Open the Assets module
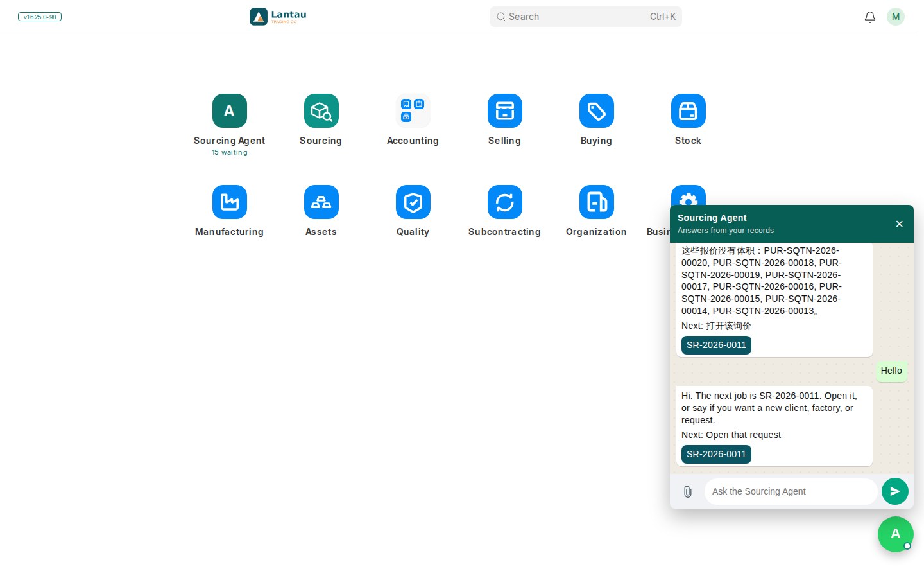The height and width of the screenshot is (578, 924). [321, 202]
